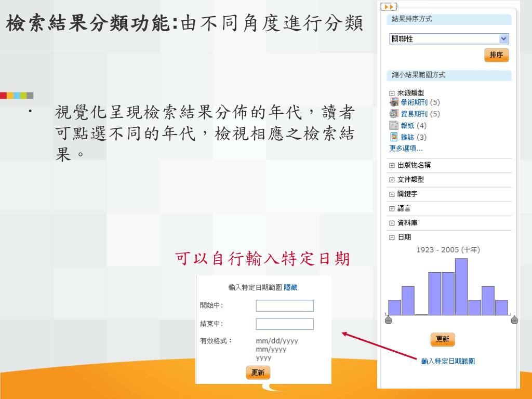
Task: Expand the 資料庫 section
Action: pyautogui.click(x=392, y=223)
